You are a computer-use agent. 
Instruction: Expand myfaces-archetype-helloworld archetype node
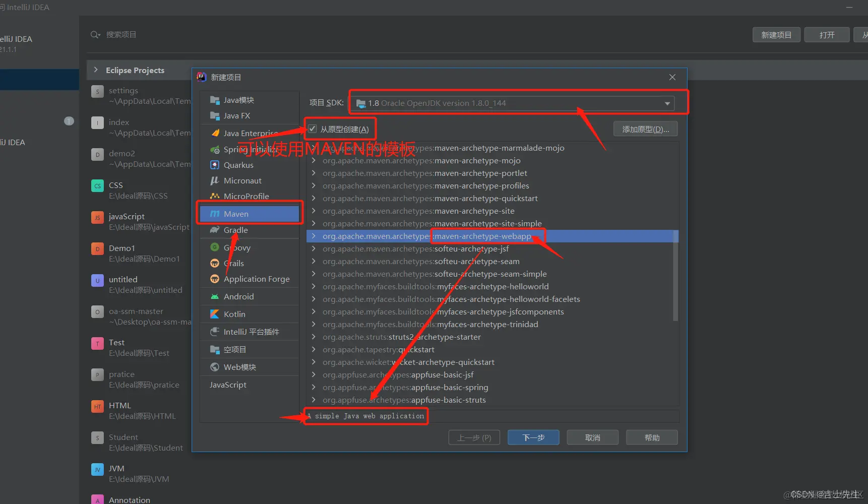pos(314,286)
